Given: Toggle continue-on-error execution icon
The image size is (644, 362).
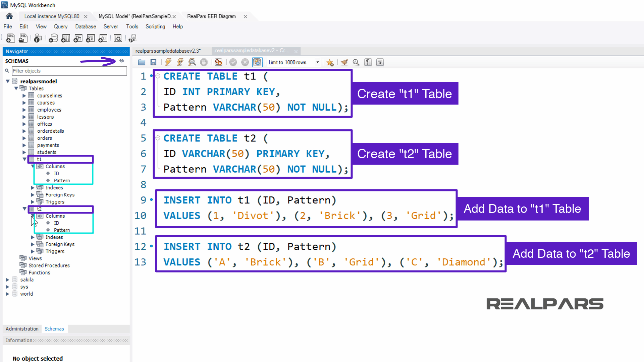Looking at the screenshot, I should coord(218,62).
